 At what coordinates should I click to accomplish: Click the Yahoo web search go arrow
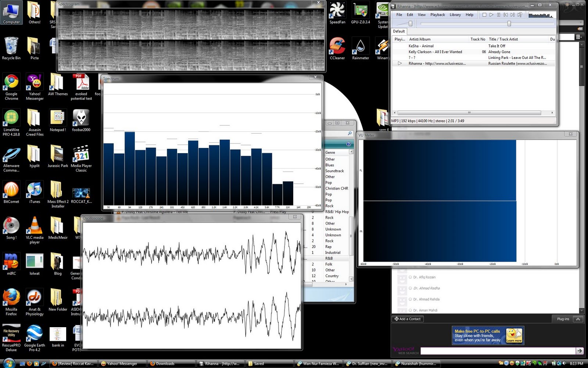pos(580,351)
